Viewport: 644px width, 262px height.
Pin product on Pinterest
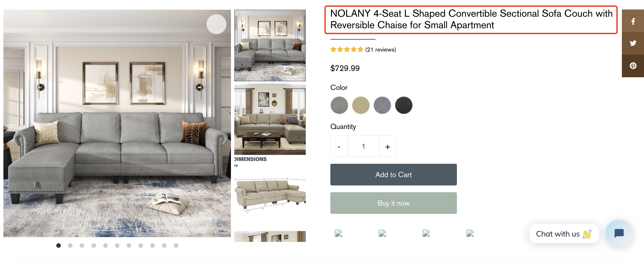[x=633, y=66]
